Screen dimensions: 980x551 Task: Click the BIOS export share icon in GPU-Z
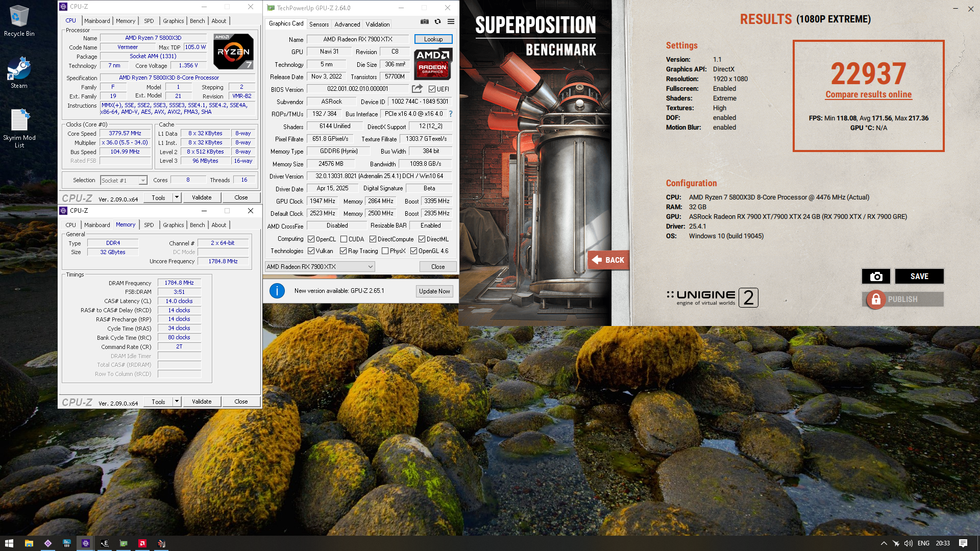417,88
